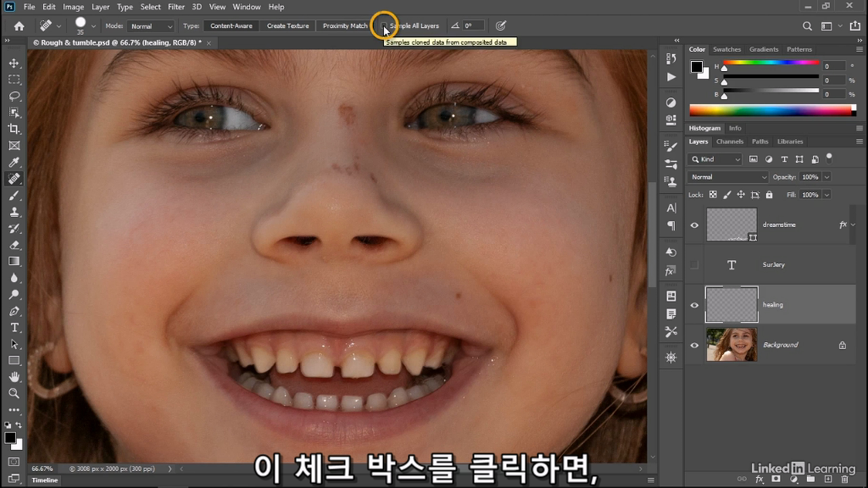Open the History panel icon
This screenshot has width=868, height=488.
[671, 58]
